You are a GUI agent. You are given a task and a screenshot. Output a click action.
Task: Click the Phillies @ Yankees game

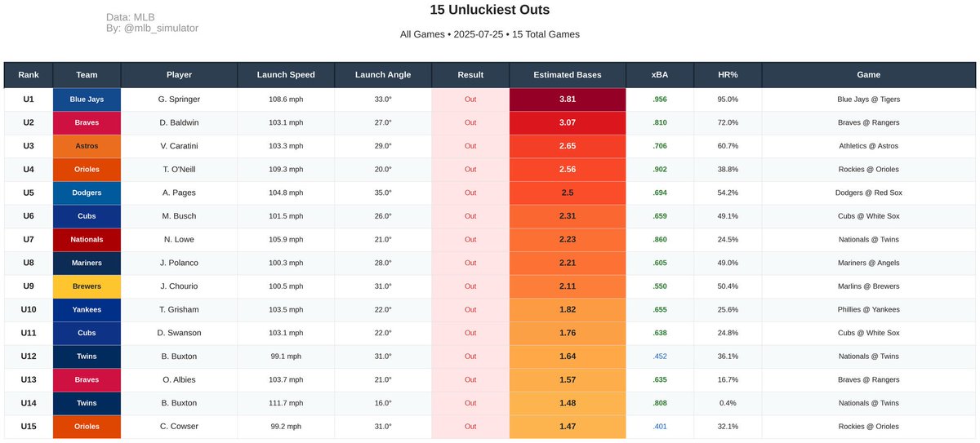[869, 310]
